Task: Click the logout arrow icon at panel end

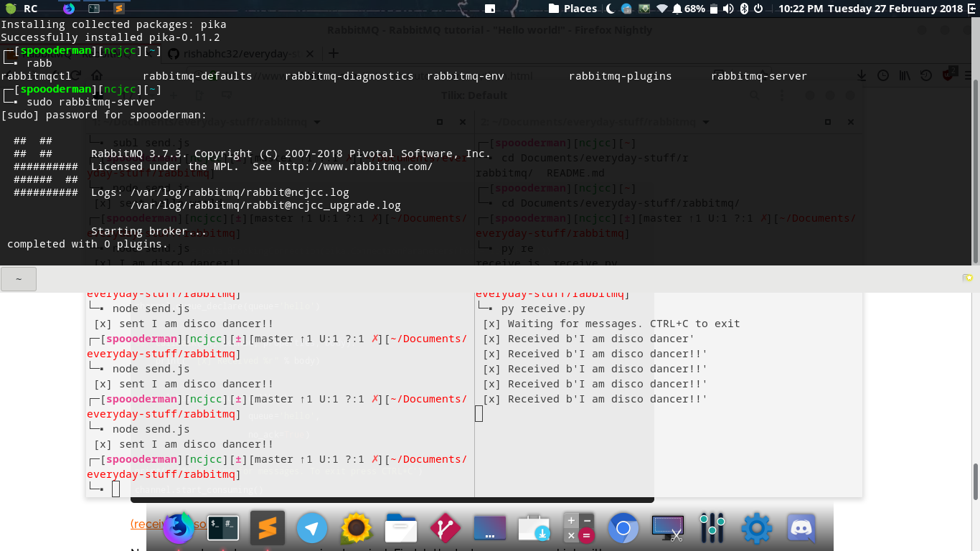Action: coord(972,9)
